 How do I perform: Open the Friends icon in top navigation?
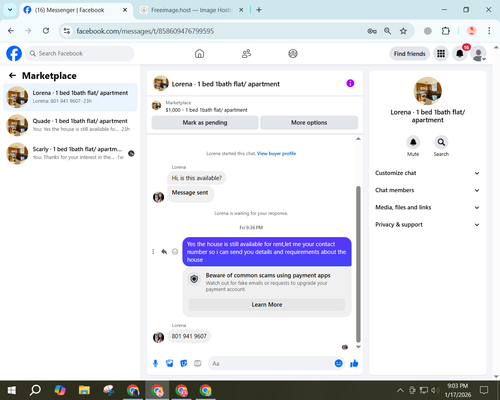pos(246,53)
